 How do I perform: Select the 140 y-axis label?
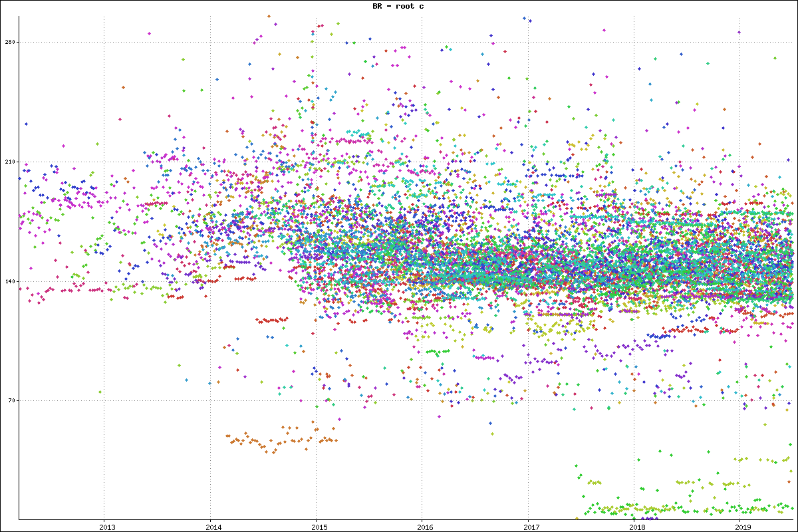[9, 281]
